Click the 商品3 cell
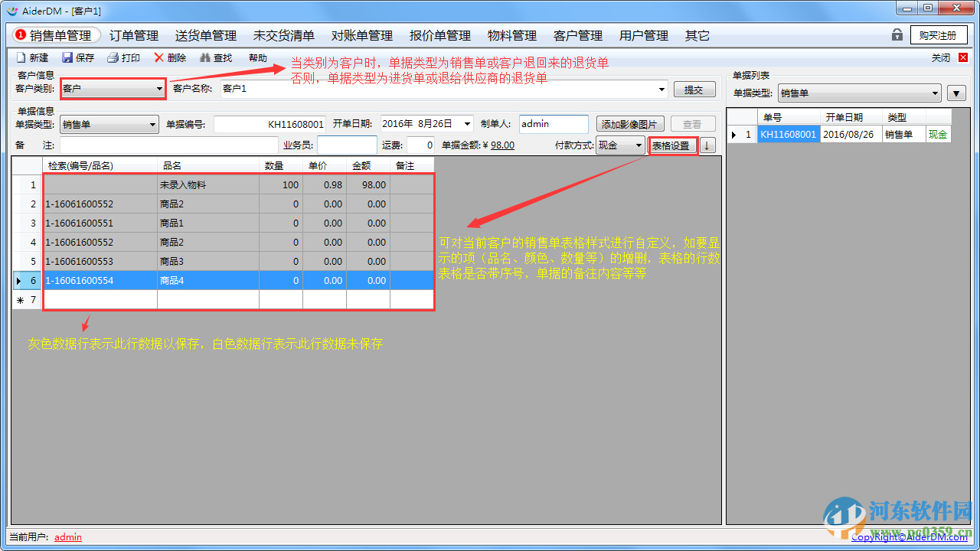This screenshot has width=980, height=551. [208, 261]
